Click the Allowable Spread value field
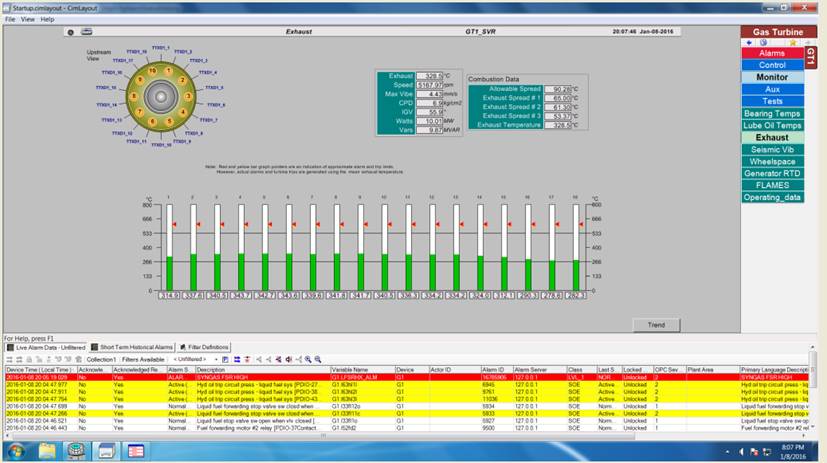The image size is (827, 463). coord(558,89)
